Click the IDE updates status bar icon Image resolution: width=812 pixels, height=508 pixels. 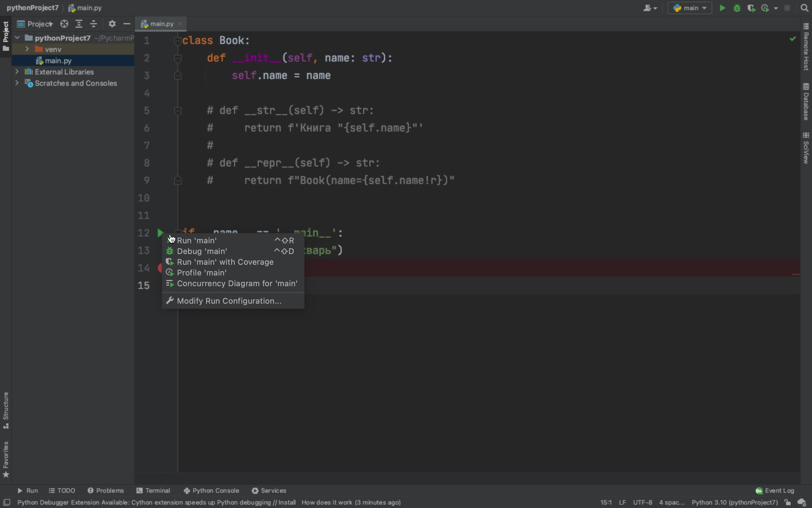[x=802, y=502]
